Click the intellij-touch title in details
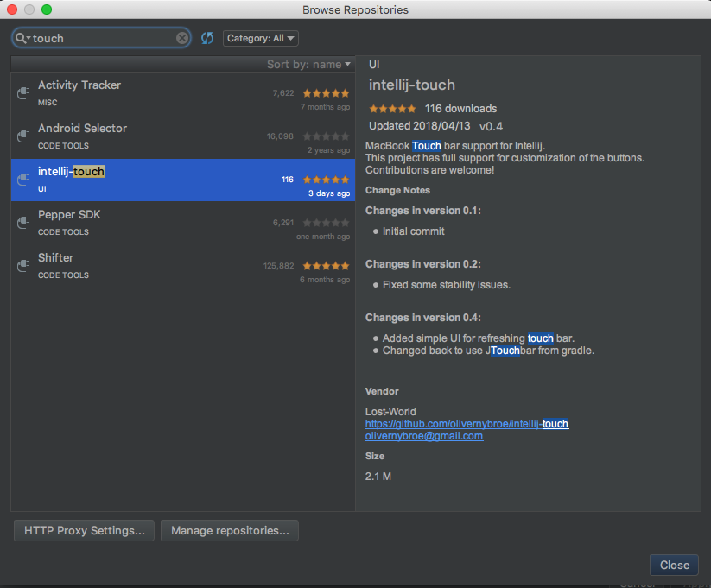The width and height of the screenshot is (711, 588). point(412,85)
